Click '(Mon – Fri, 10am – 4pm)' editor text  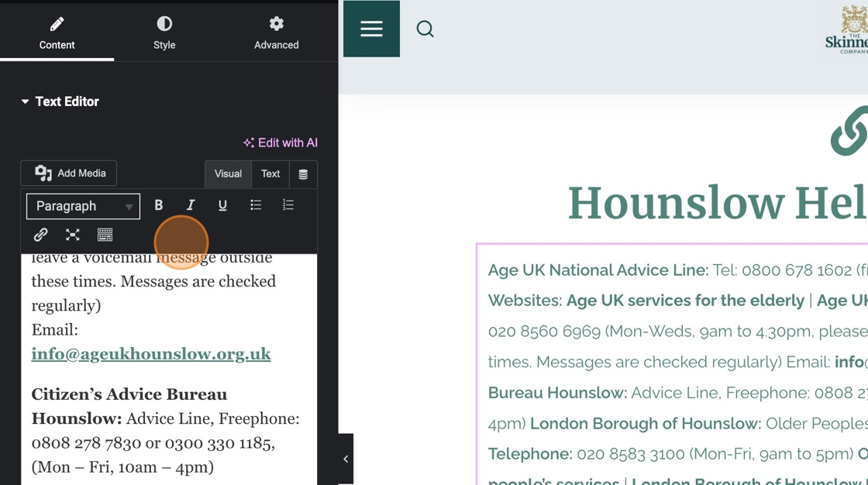(122, 467)
